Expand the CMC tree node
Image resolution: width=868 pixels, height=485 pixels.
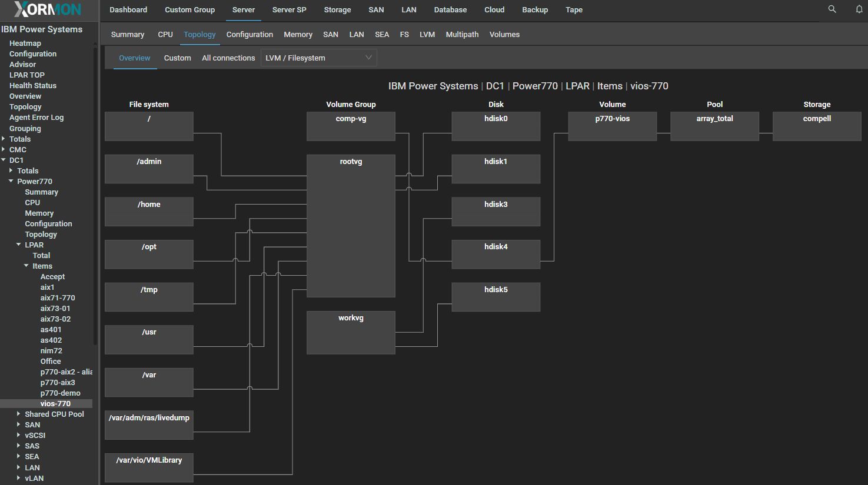(4, 149)
